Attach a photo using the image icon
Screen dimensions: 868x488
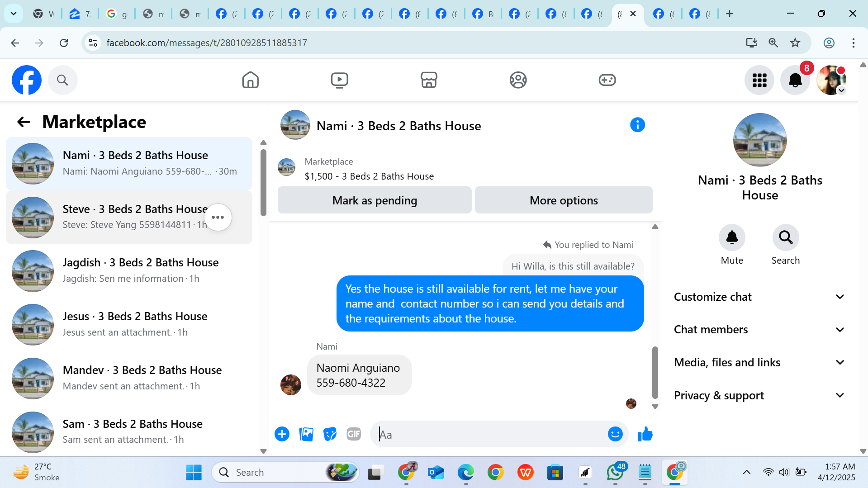pyautogui.click(x=306, y=434)
